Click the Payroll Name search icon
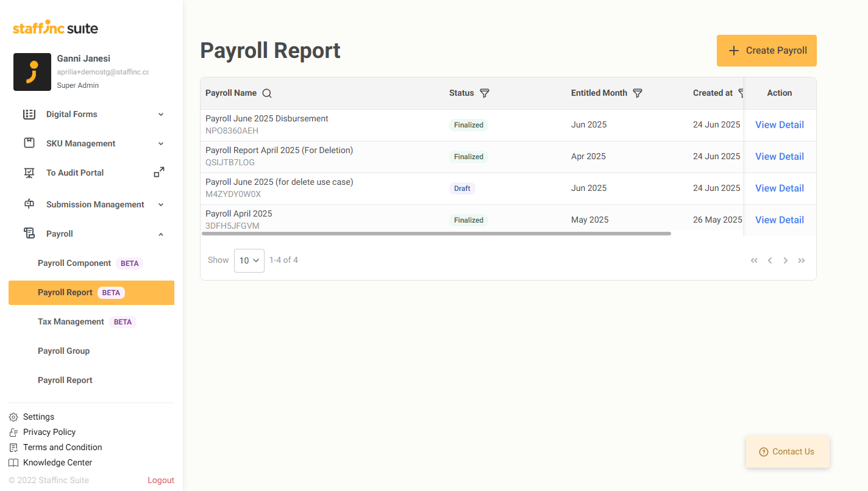Image resolution: width=868 pixels, height=491 pixels. click(x=267, y=93)
